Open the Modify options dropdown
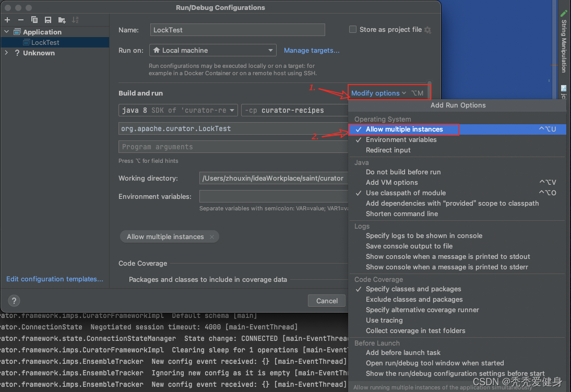Viewport: 571px width, 392px height. [378, 93]
